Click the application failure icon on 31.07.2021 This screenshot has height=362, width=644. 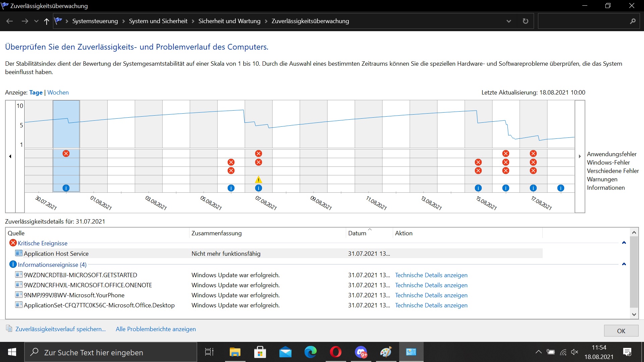66,154
